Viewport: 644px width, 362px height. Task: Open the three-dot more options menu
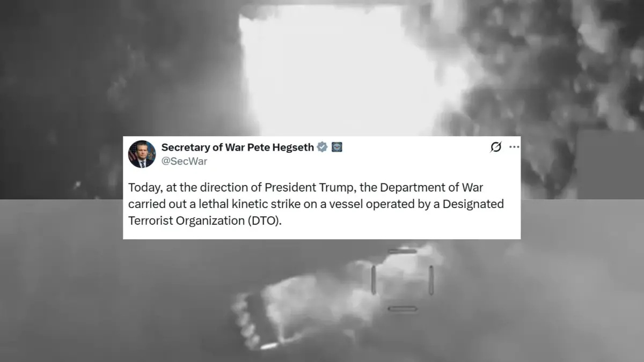(514, 147)
